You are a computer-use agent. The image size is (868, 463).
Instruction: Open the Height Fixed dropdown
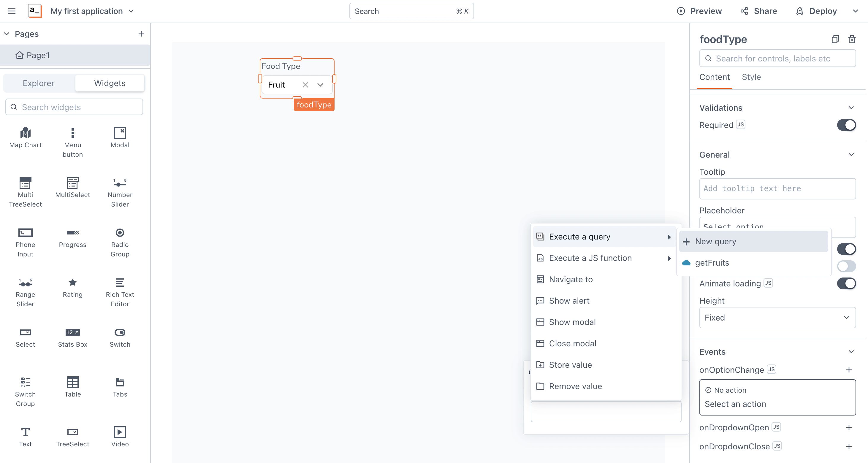point(777,318)
